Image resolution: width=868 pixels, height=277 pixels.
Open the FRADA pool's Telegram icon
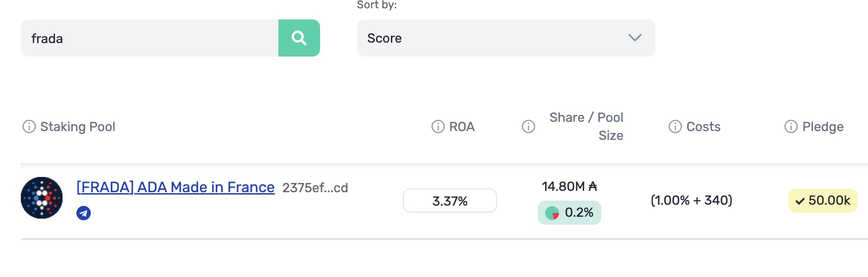pyautogui.click(x=83, y=214)
